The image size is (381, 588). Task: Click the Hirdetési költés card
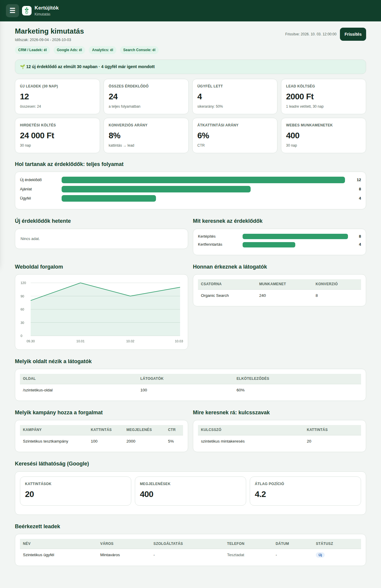point(57,135)
